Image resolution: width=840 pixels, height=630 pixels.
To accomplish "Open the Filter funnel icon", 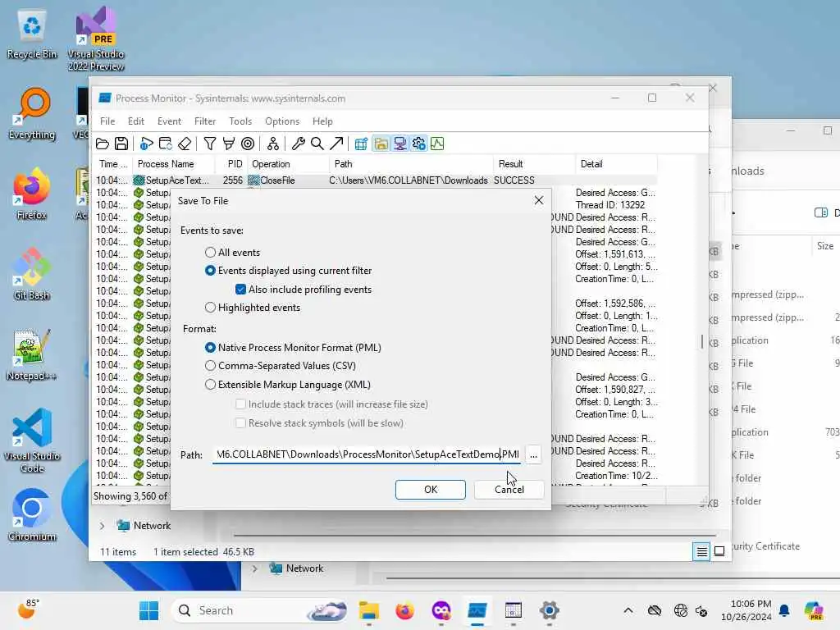I will [x=209, y=144].
